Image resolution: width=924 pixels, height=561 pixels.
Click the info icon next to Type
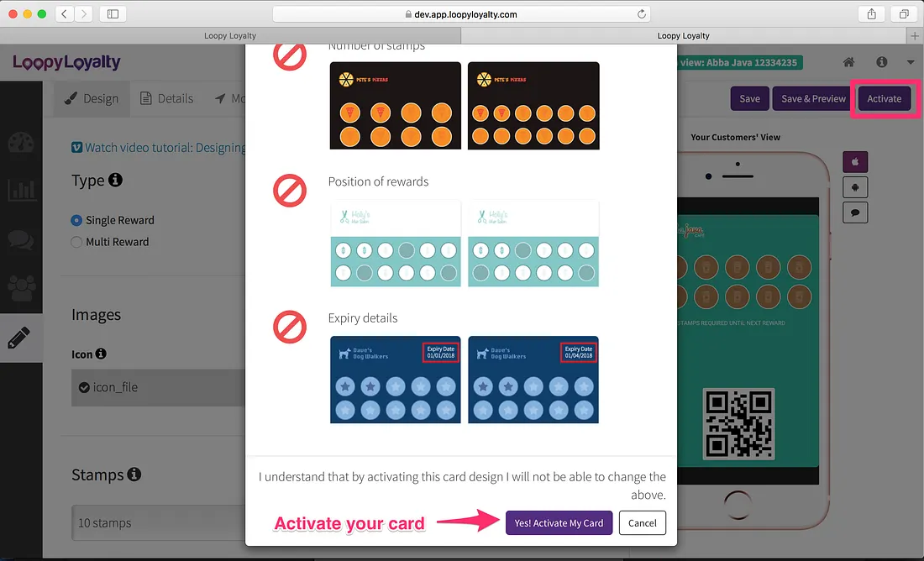click(116, 179)
